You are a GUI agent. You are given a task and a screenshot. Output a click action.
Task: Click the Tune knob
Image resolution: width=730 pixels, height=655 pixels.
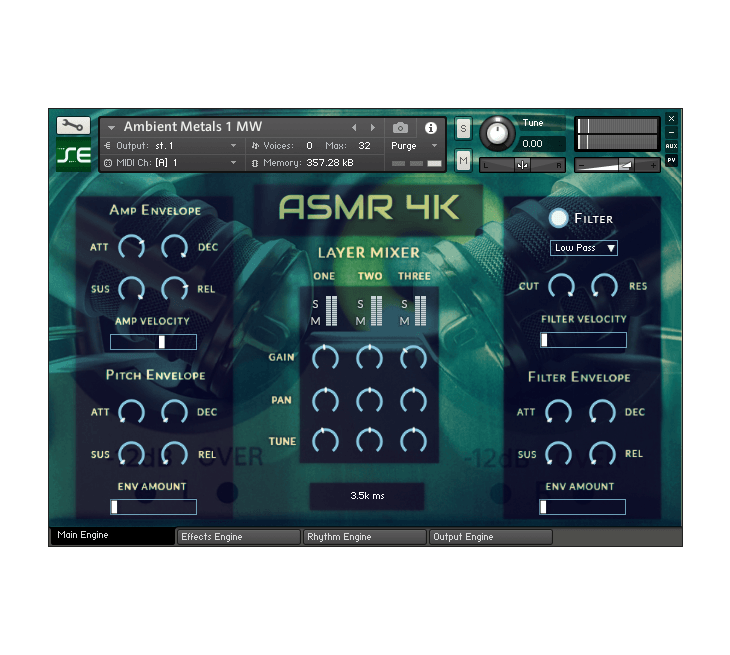(x=497, y=134)
